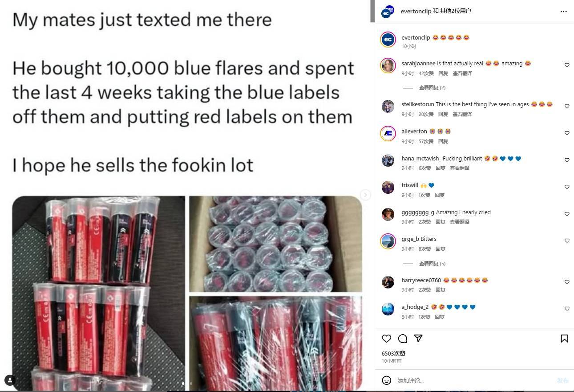Image resolution: width=574 pixels, height=392 pixels.
Task: View the 6503 likes list
Action: pyautogui.click(x=393, y=353)
